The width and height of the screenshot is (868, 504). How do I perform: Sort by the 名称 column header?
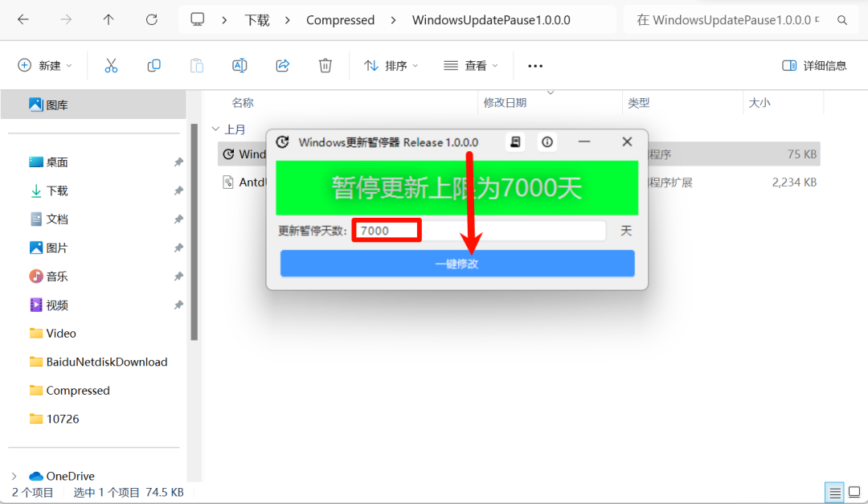pyautogui.click(x=243, y=102)
